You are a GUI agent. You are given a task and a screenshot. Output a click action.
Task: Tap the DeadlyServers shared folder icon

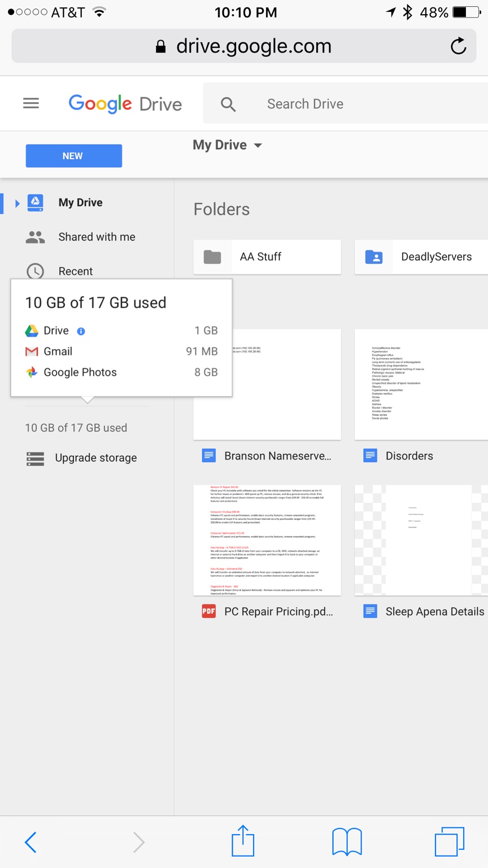coord(374,257)
